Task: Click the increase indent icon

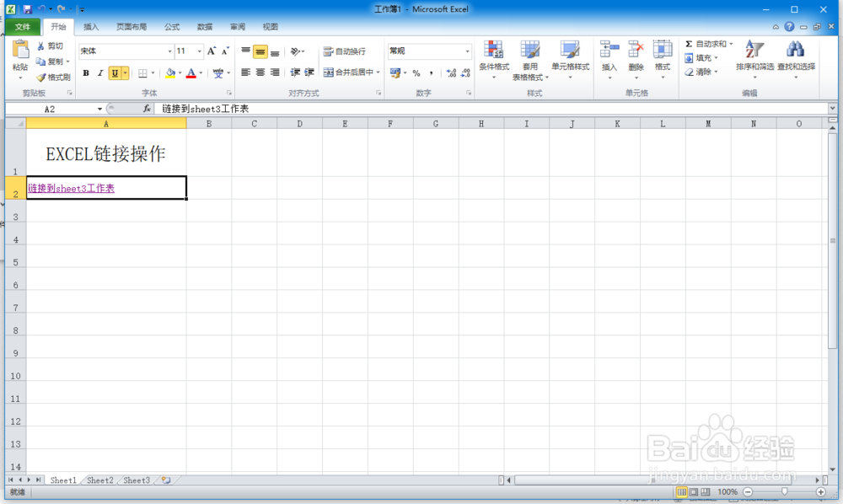Action: click(x=309, y=72)
